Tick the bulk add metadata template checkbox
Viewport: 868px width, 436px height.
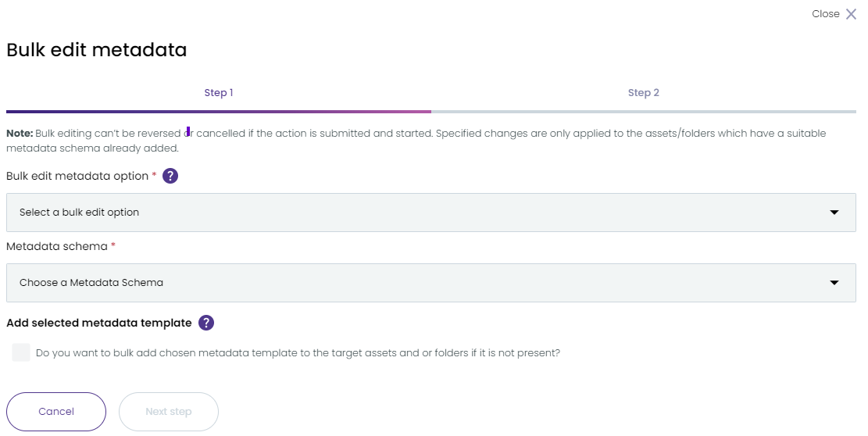coord(21,352)
